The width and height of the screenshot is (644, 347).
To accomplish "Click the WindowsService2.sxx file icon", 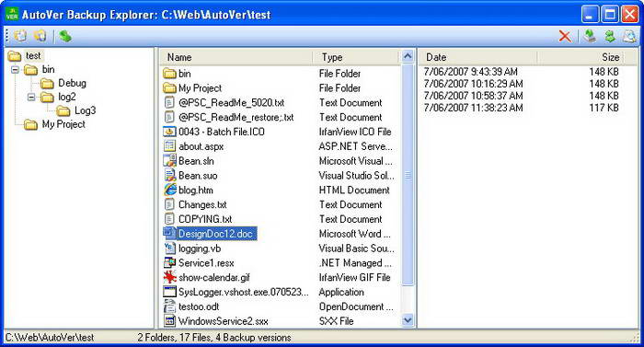I will [x=169, y=320].
